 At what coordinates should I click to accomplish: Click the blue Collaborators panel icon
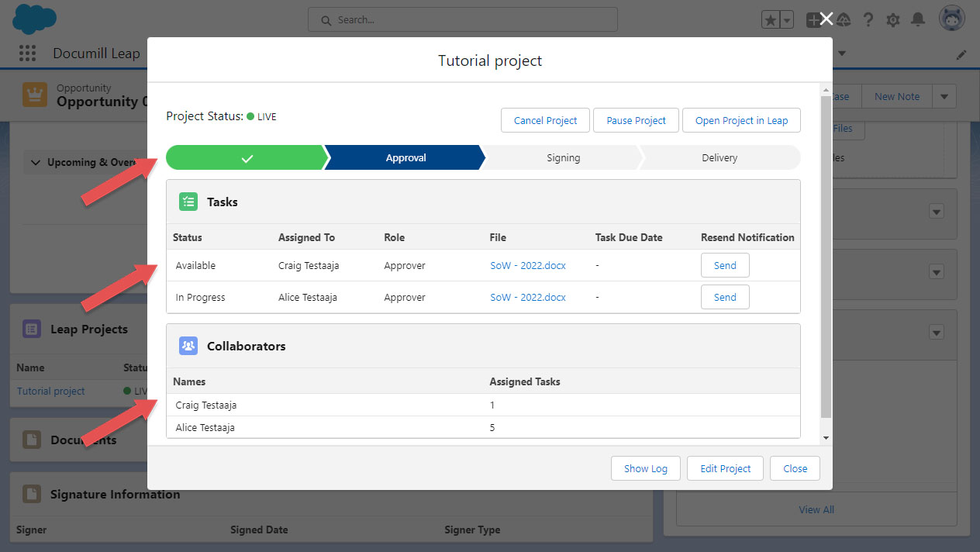188,346
